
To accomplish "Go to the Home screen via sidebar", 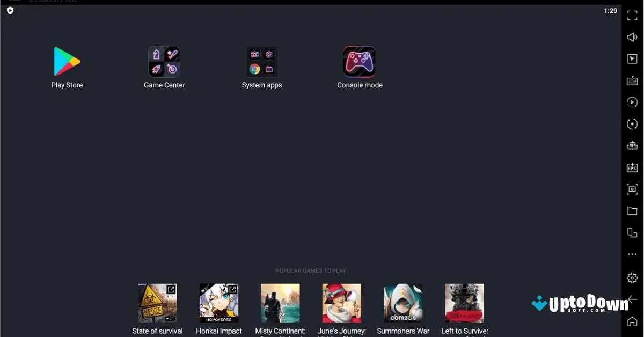I will point(632,322).
